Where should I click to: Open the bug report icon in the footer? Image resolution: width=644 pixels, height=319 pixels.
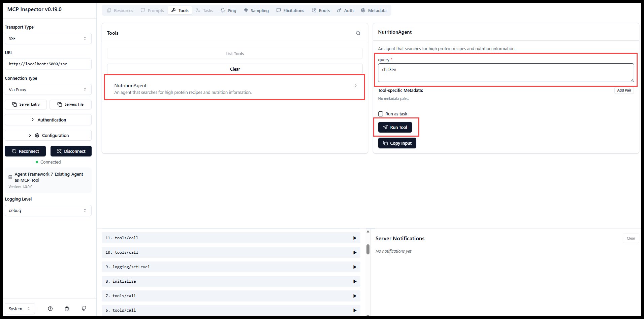click(x=67, y=309)
